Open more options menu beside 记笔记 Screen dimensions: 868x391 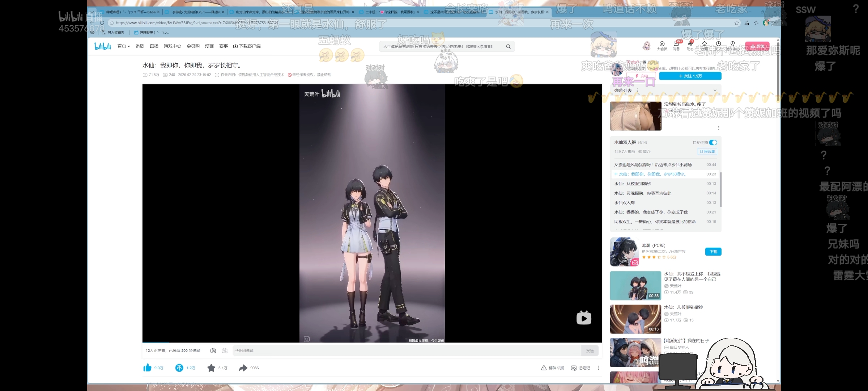599,368
